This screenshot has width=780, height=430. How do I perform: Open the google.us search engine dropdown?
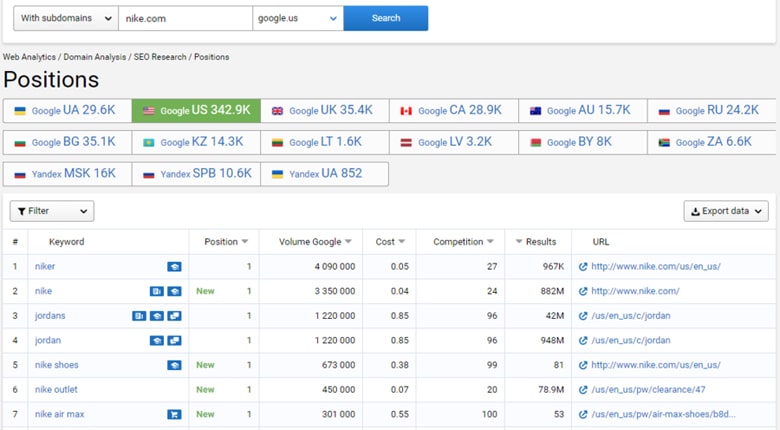[298, 18]
